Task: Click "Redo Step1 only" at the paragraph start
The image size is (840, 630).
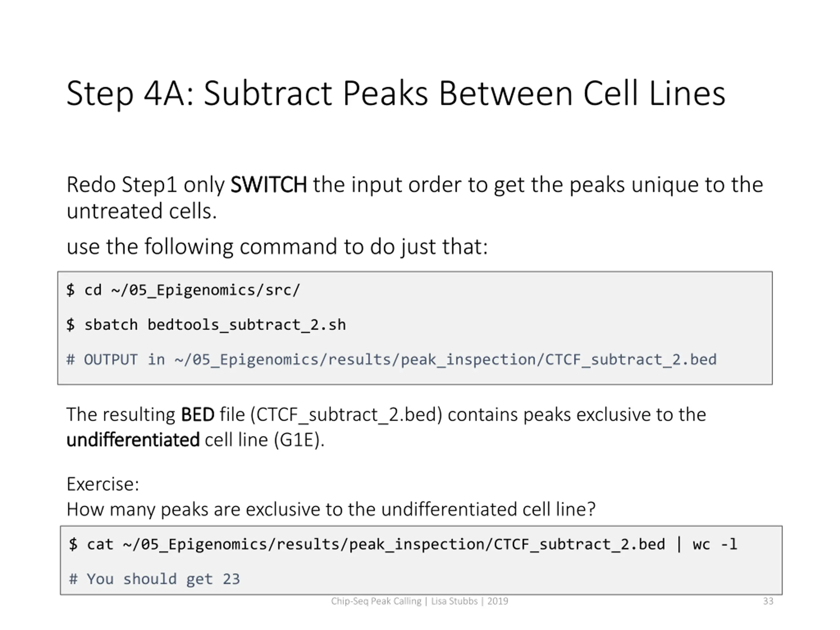Action: click(145, 185)
